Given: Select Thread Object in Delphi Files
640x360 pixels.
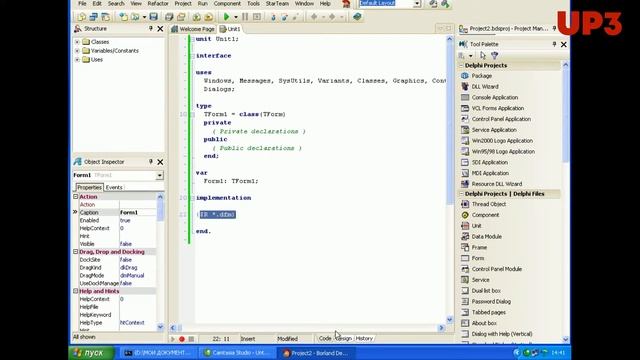Looking at the screenshot, I should (489, 204).
